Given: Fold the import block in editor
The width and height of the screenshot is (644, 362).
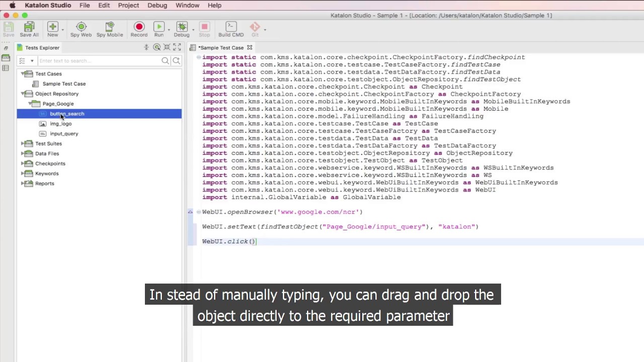Looking at the screenshot, I should point(199,57).
